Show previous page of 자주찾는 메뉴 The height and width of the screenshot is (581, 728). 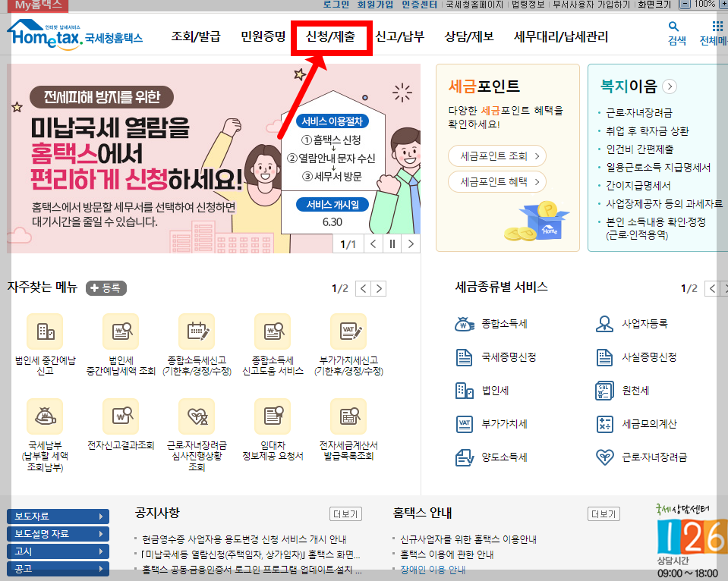[x=363, y=289]
